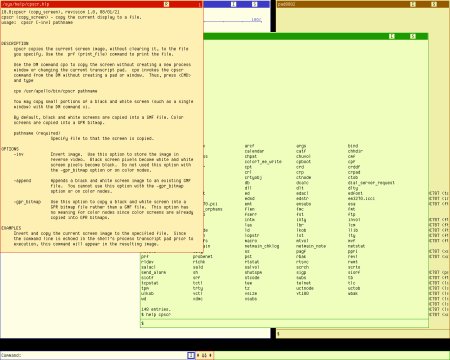This screenshot has height=360, width=450.
Task: Click the 'pathname (required)' line
Action: pos(37,133)
